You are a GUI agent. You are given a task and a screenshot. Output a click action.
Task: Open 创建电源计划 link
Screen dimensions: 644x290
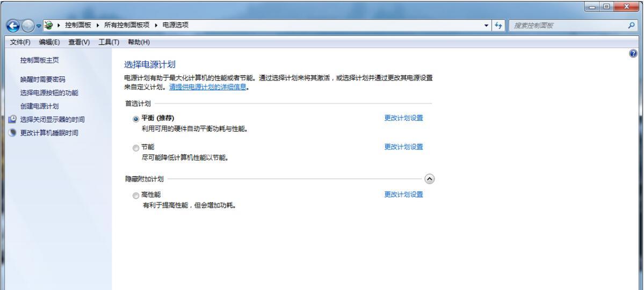pyautogui.click(x=39, y=106)
